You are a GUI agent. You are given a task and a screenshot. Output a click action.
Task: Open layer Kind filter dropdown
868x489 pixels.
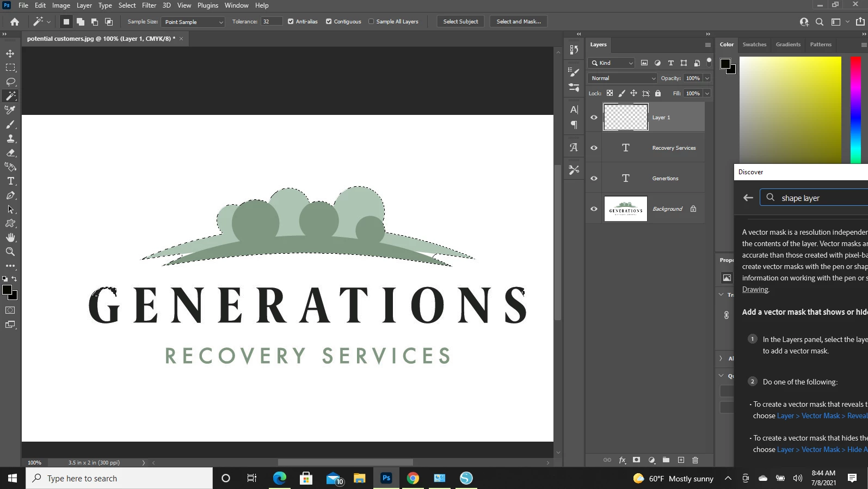pos(612,63)
